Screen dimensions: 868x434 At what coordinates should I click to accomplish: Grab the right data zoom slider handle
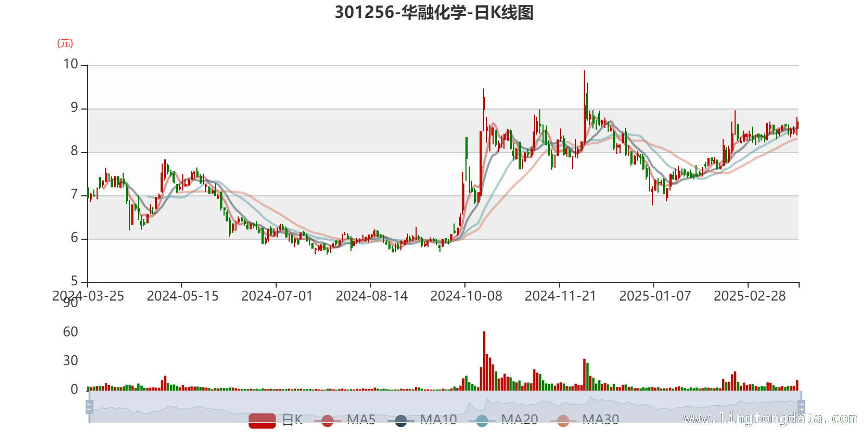(x=801, y=407)
